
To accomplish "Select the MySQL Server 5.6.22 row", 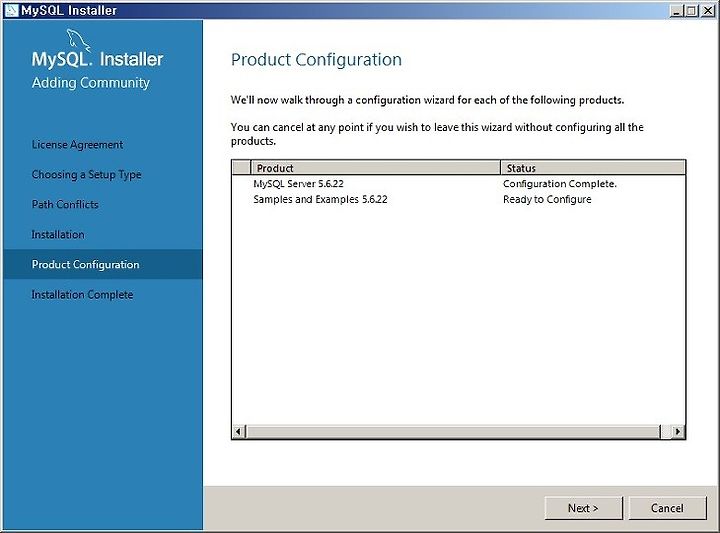I will [458, 184].
